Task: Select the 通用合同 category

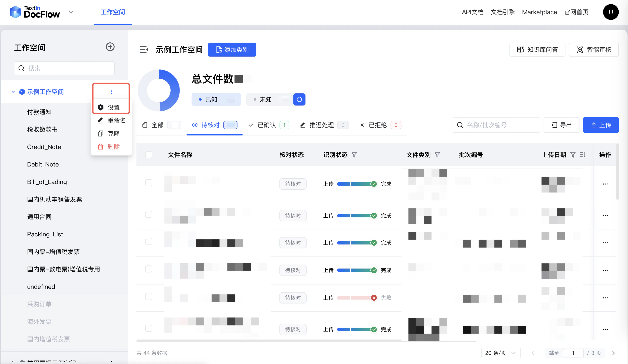Action: (x=39, y=217)
